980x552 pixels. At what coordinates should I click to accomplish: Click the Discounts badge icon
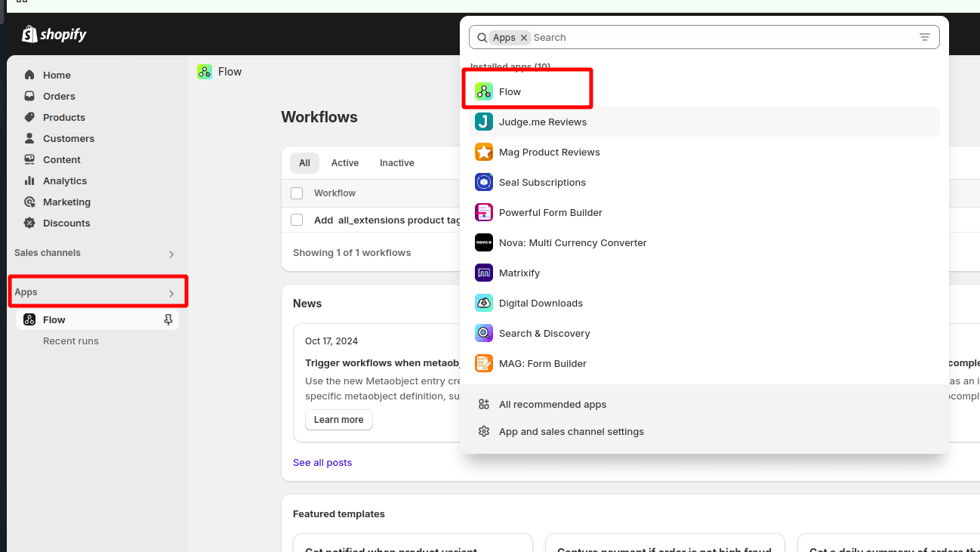coord(29,223)
